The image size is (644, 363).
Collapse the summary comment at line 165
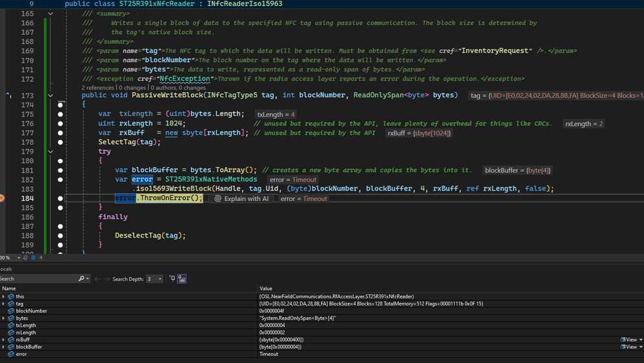click(50, 14)
